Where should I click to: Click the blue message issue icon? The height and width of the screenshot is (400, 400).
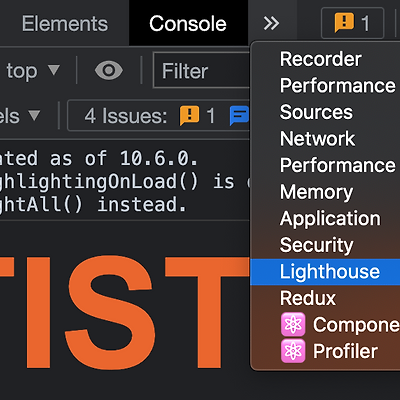239,116
